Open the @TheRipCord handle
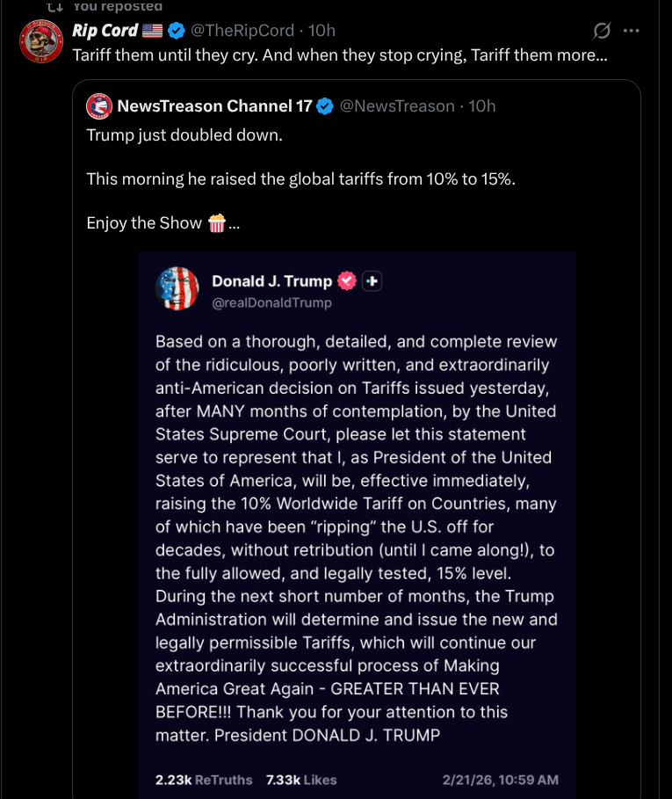Viewport: 672px width, 799px height. [x=242, y=31]
